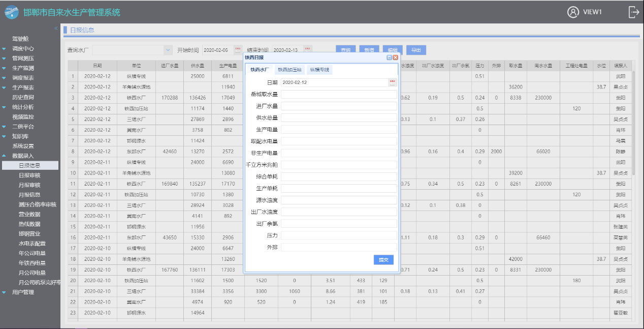Select row 8 cell 东部水厂

tap(136, 152)
